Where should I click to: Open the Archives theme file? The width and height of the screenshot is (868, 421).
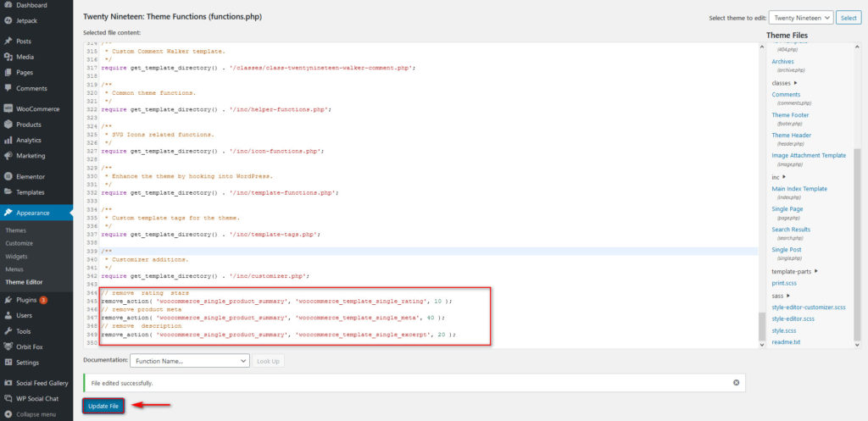click(782, 62)
